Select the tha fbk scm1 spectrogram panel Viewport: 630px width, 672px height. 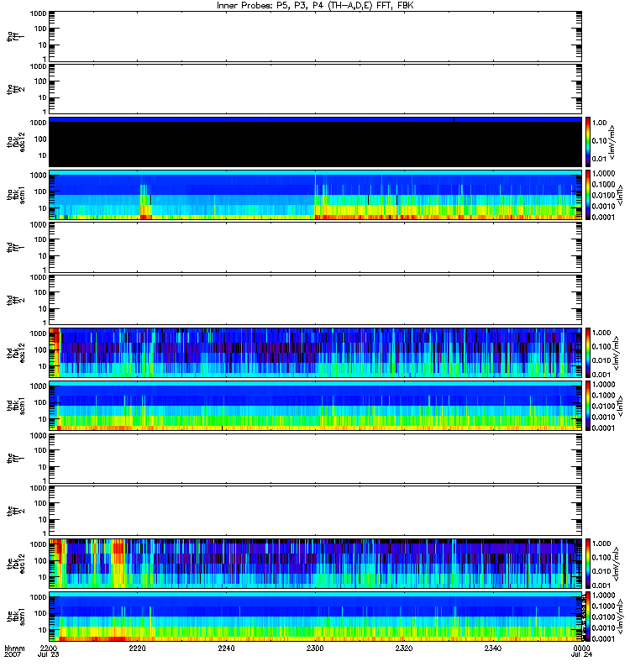click(x=316, y=195)
